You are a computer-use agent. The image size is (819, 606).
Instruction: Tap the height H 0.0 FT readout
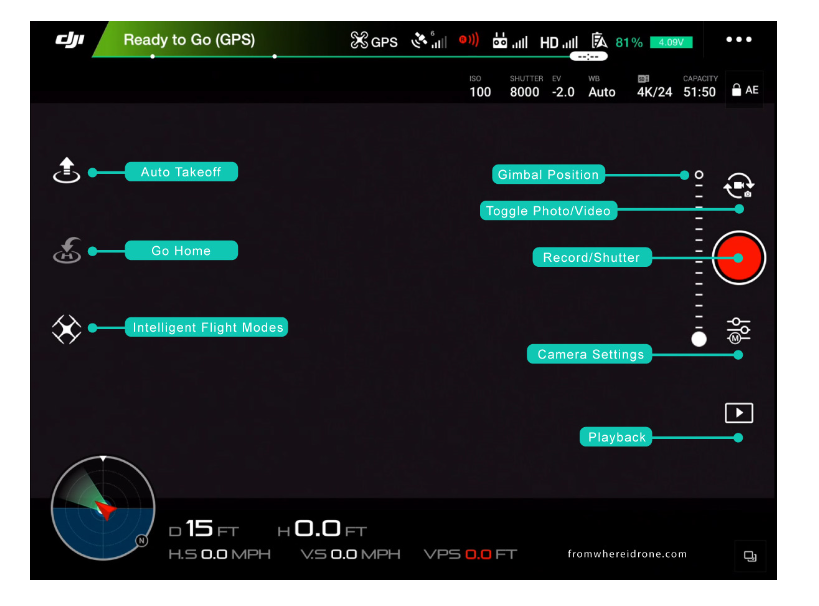coord(322,529)
